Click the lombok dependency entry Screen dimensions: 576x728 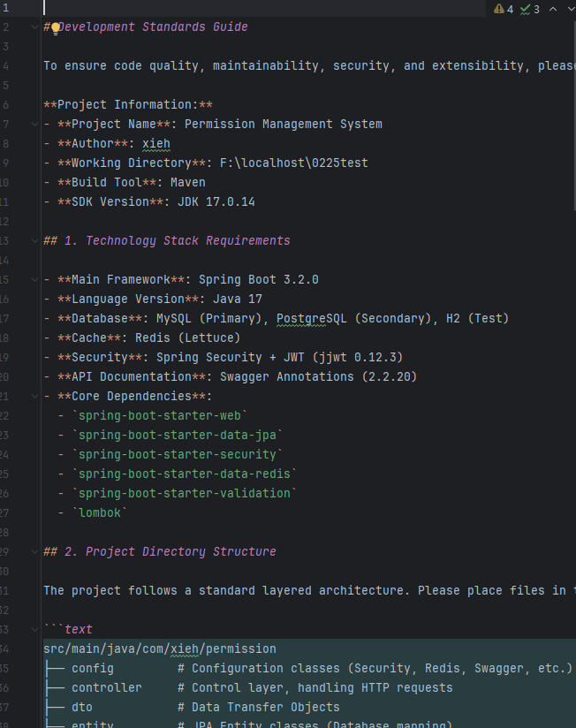tap(100, 513)
